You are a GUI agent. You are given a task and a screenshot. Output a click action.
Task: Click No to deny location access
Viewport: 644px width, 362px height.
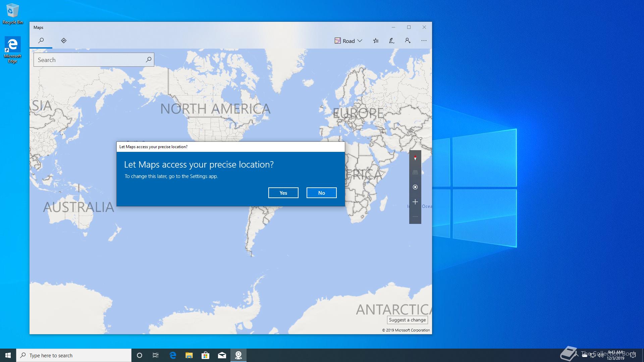[x=321, y=193]
